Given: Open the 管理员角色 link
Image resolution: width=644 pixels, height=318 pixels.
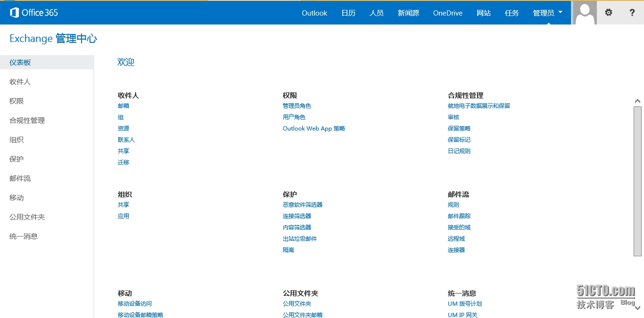Looking at the screenshot, I should click(297, 106).
